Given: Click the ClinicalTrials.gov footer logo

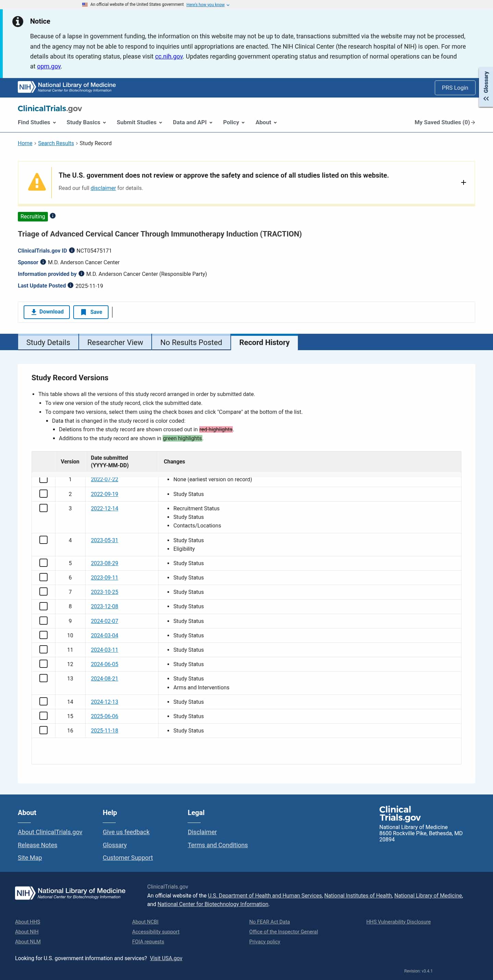Looking at the screenshot, I should pos(400,813).
